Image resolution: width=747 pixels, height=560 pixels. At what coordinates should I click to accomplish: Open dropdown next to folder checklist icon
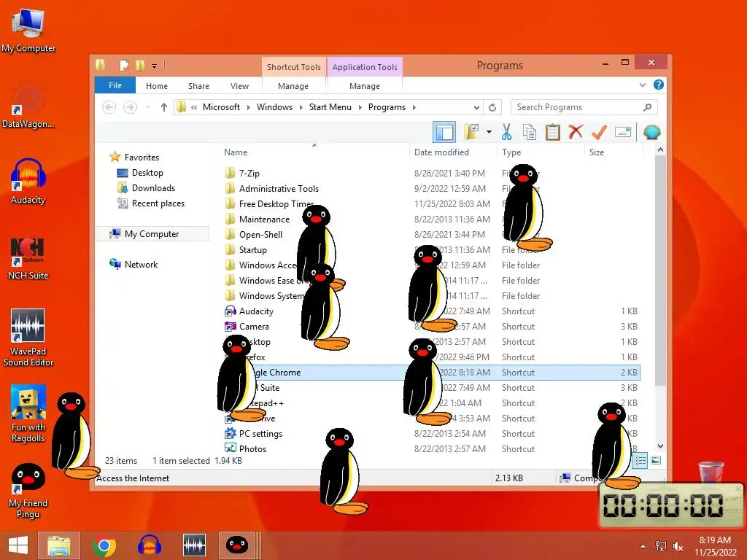point(489,132)
